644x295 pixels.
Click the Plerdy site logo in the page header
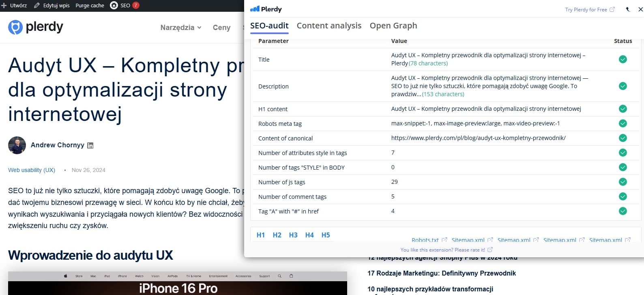tap(36, 27)
